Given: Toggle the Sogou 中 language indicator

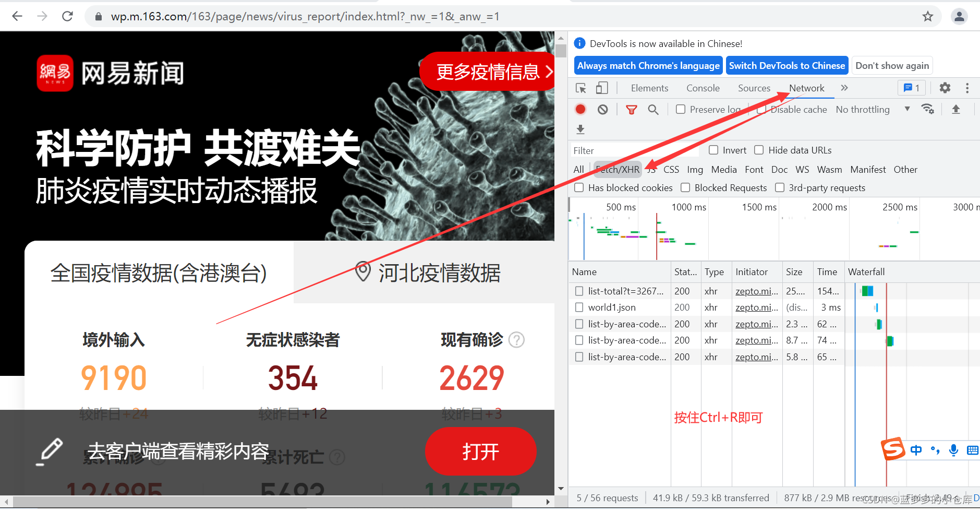Looking at the screenshot, I should [x=916, y=450].
